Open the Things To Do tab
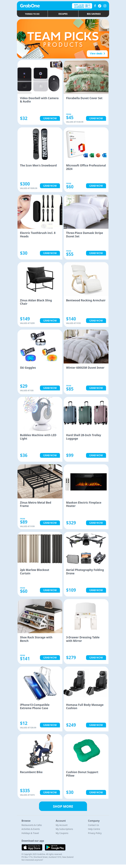This screenshot has width=126, height=868. click(32, 14)
